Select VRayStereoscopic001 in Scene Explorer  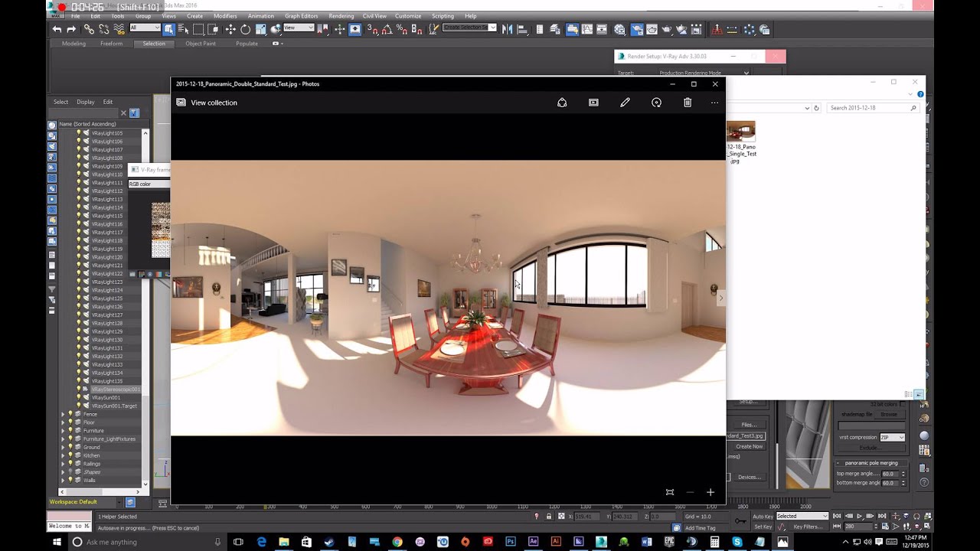[x=116, y=390]
